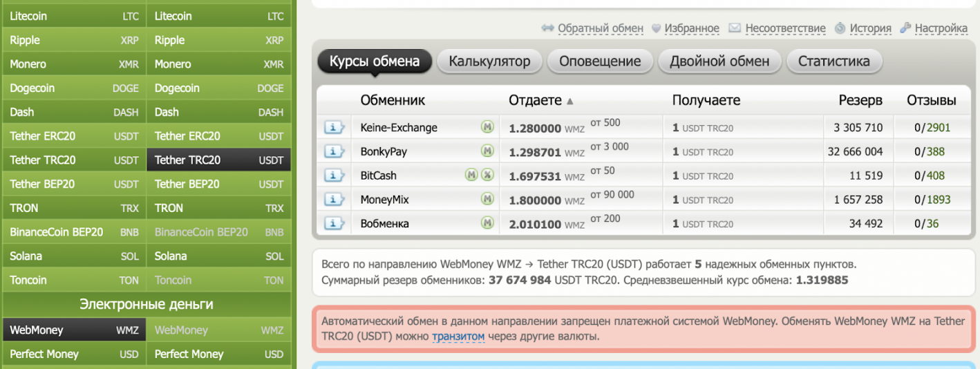This screenshot has width=980, height=369.
Task: Open info icon for Вобменка row
Action: coord(334,223)
